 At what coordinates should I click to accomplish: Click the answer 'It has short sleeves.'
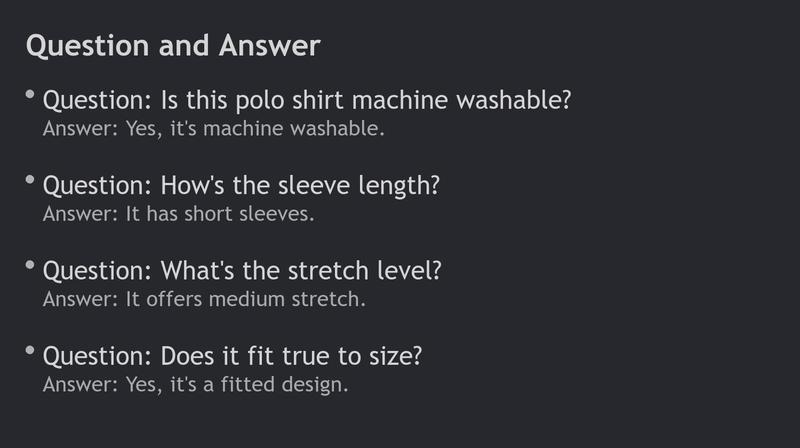pyautogui.click(x=178, y=214)
